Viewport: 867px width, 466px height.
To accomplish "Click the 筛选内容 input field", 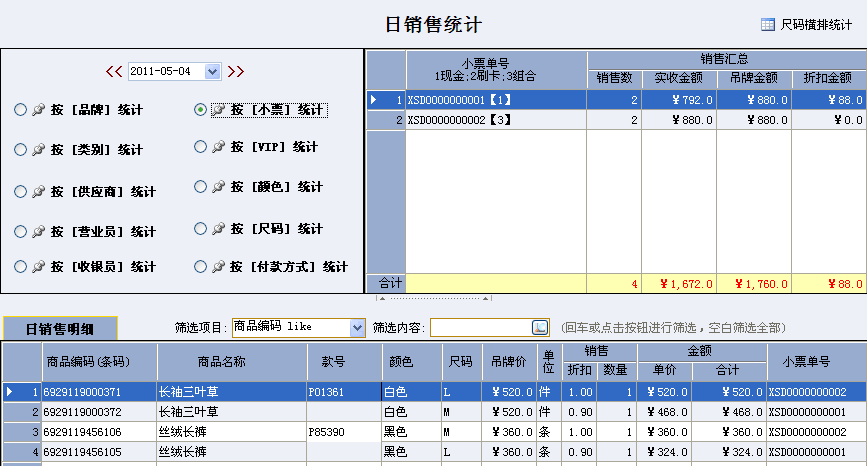I will click(480, 328).
